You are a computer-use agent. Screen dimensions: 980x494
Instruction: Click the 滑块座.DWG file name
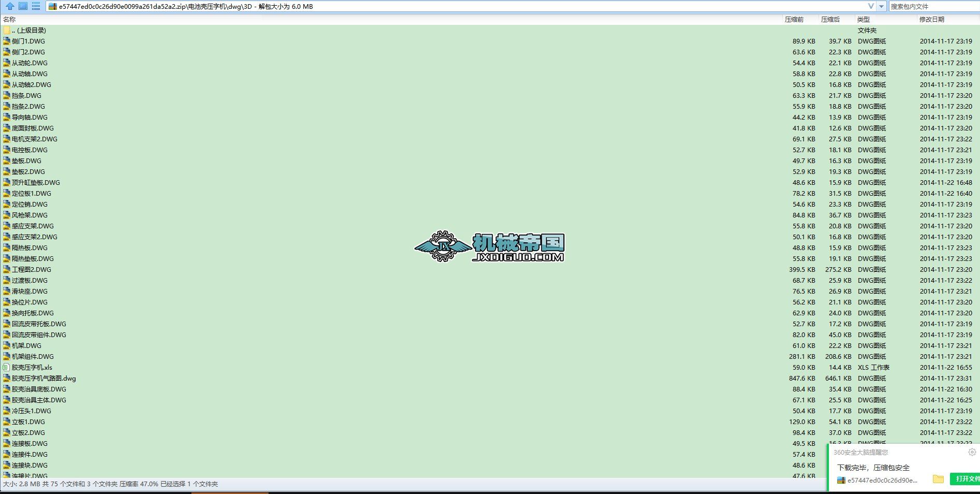[x=29, y=291]
